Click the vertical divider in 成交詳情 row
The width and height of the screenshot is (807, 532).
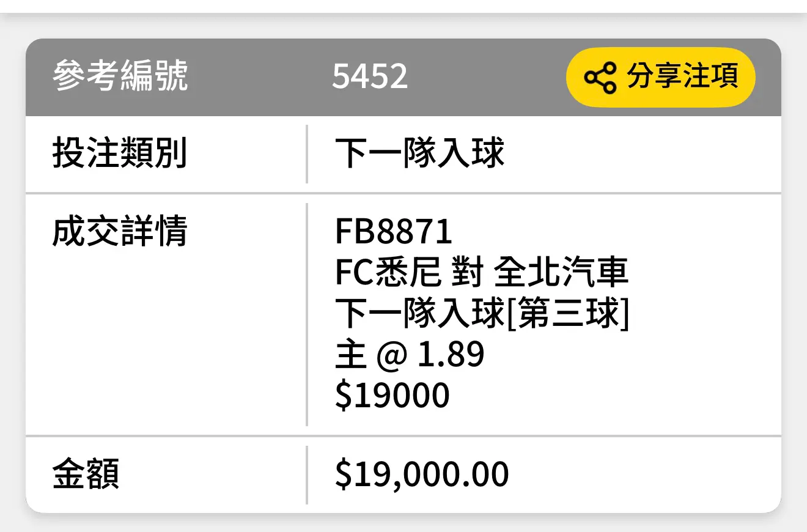(306, 314)
